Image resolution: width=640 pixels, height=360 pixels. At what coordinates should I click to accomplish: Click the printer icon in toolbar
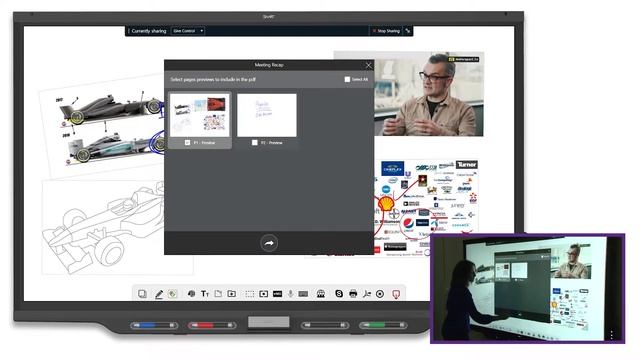(353, 293)
